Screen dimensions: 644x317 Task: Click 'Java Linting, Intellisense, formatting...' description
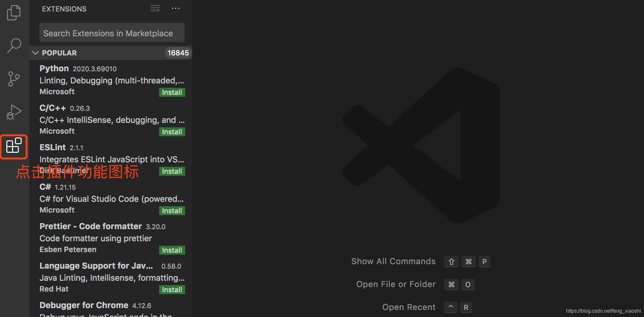click(112, 278)
